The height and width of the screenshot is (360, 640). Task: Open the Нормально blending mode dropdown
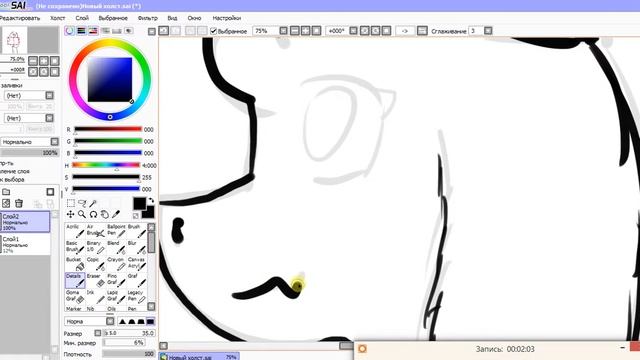coord(55,142)
